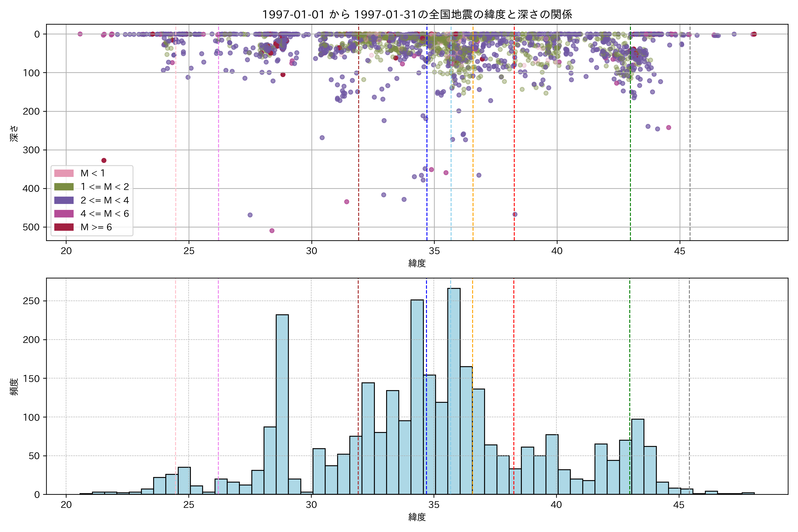The height and width of the screenshot is (532, 798).
Task: Click the chart title text at the top
Action: pyautogui.click(x=417, y=15)
